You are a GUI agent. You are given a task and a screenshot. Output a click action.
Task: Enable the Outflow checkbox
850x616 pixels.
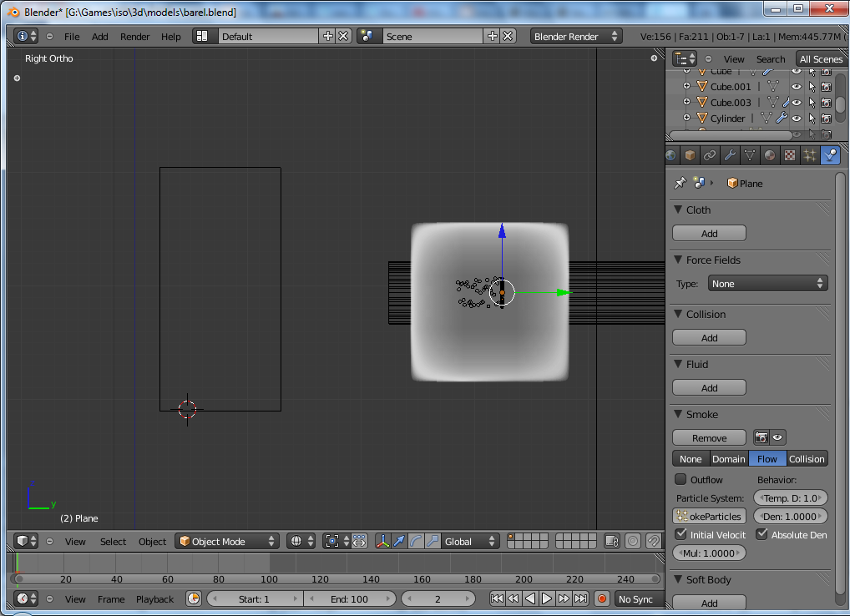click(681, 479)
